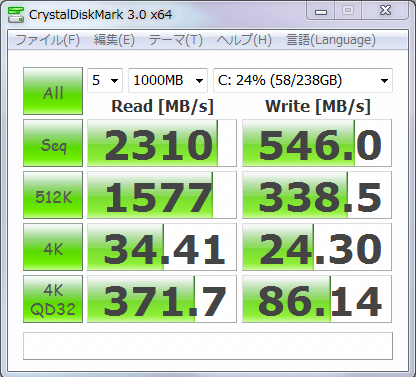Image resolution: width=416 pixels, height=377 pixels.
Task: Click the Seq write result 546.0
Action: pos(317,143)
